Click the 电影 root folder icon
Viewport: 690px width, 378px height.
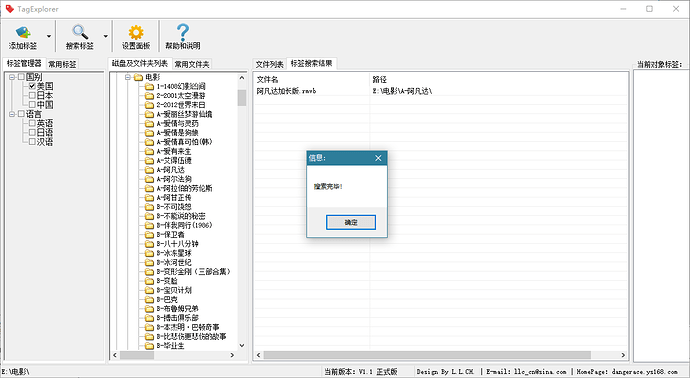(x=139, y=77)
